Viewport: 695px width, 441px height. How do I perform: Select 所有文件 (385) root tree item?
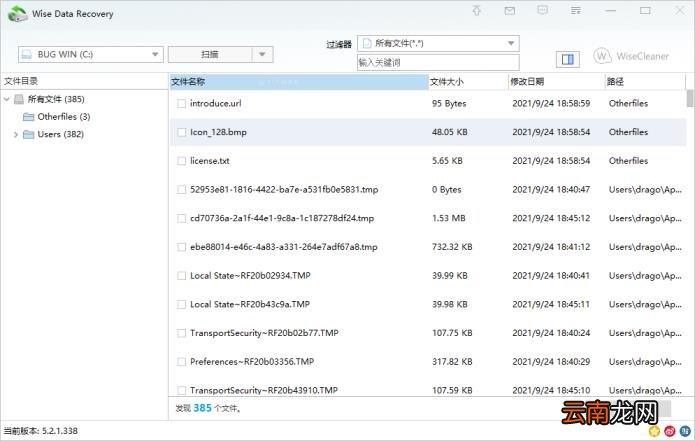point(56,99)
